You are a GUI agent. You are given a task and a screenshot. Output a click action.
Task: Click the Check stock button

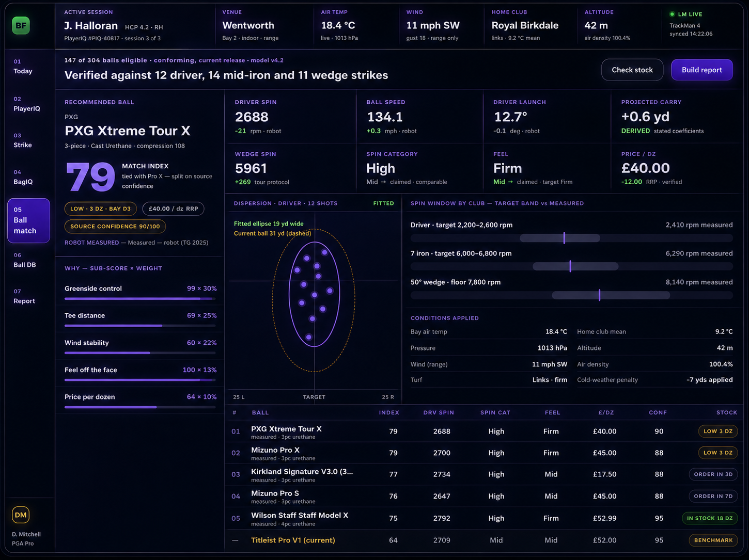pos(632,70)
